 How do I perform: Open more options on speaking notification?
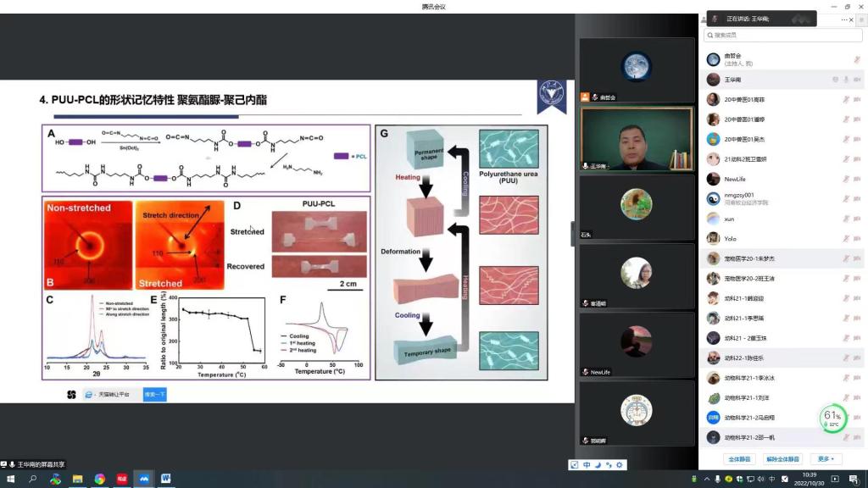tap(844, 19)
